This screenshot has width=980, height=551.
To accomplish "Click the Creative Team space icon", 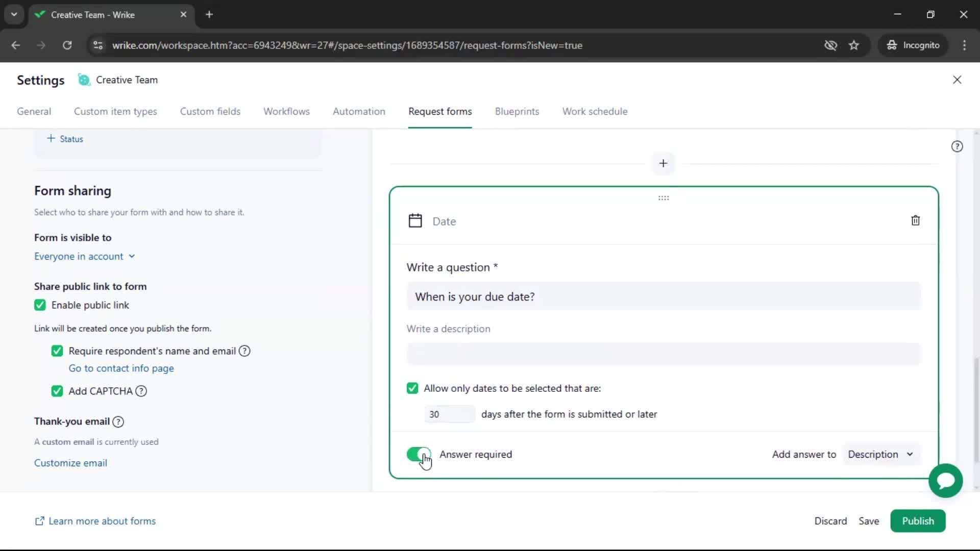I will coord(84,80).
